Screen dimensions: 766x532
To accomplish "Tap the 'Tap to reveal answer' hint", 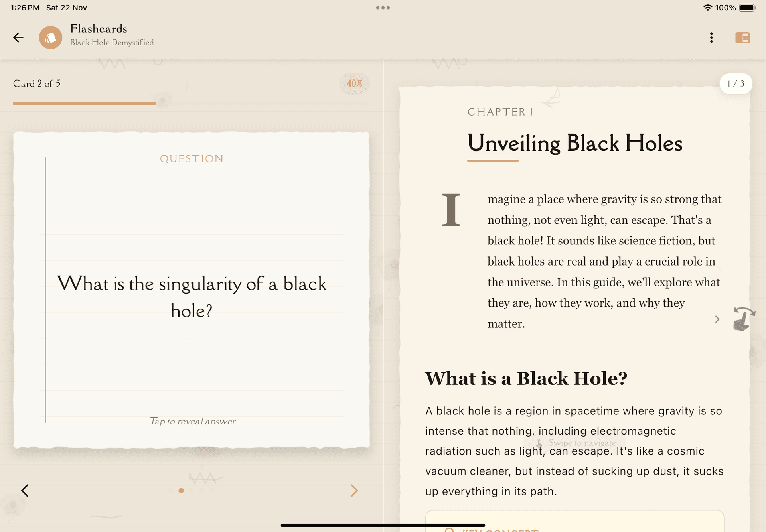I will (x=193, y=421).
